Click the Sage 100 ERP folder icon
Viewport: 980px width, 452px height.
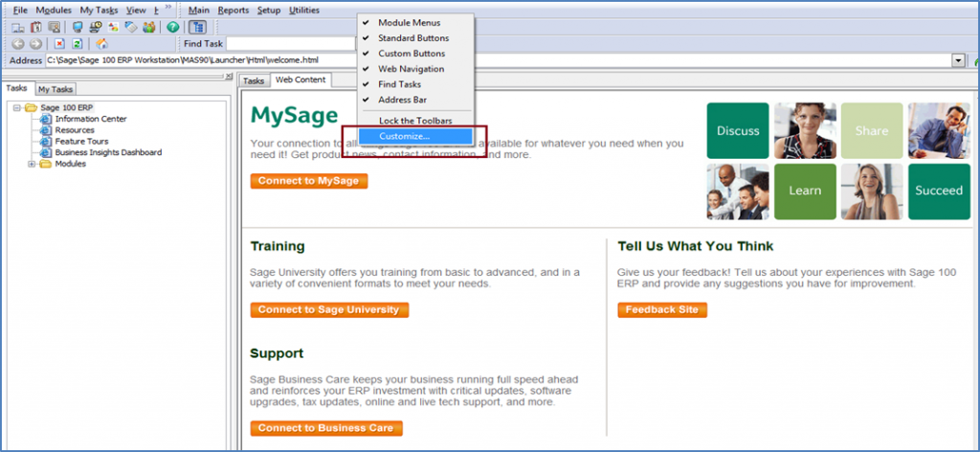(x=32, y=107)
